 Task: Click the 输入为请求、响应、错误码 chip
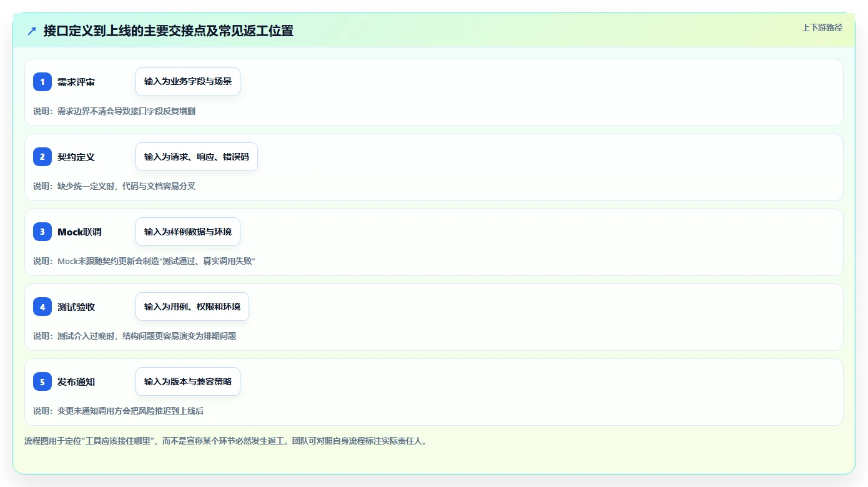coord(197,157)
